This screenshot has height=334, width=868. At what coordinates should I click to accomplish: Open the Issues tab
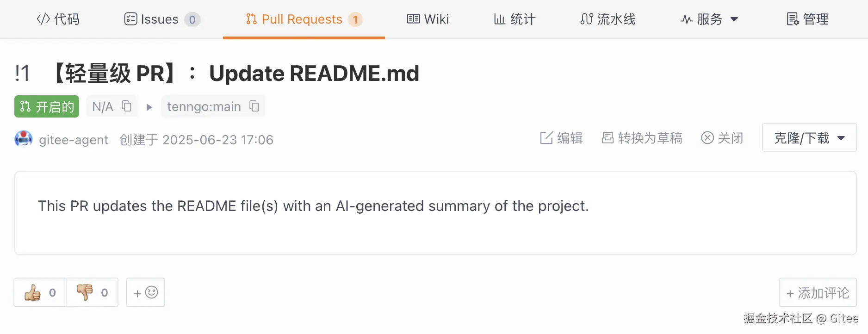coord(162,19)
